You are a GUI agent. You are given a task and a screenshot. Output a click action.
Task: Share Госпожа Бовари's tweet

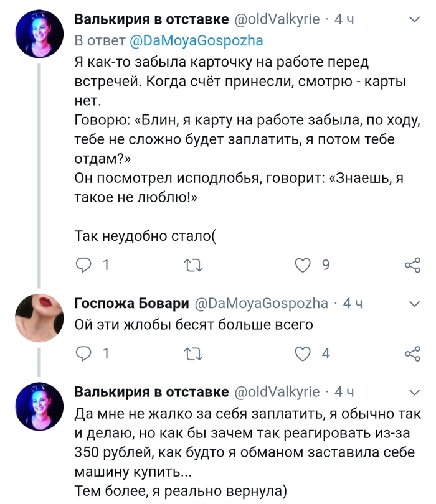(412, 354)
